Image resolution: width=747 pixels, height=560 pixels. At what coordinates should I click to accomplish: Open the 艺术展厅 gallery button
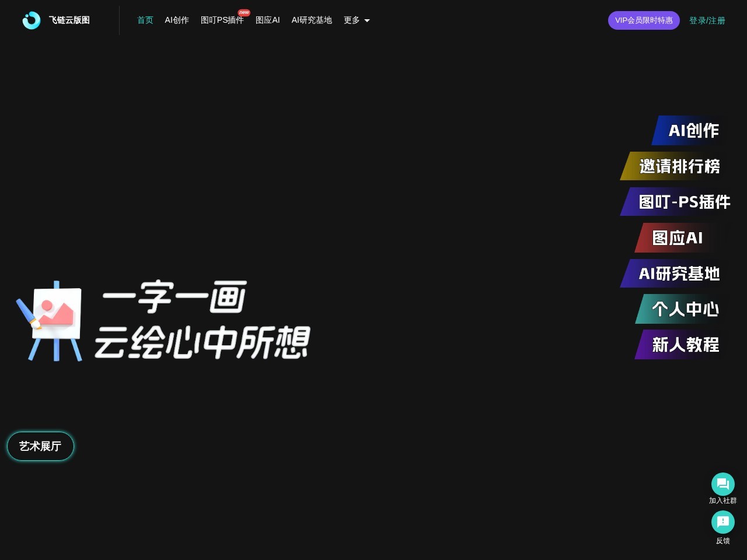40,446
